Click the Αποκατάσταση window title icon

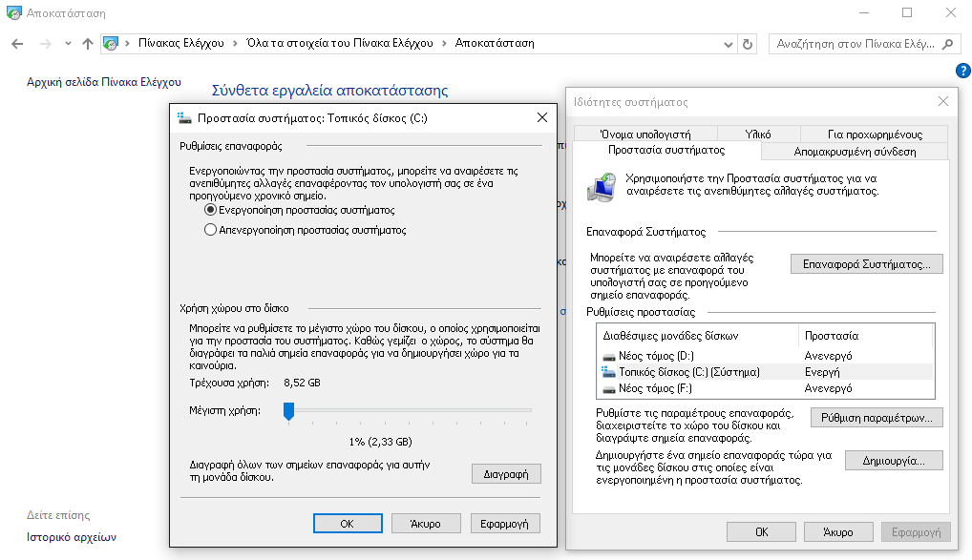[x=13, y=12]
